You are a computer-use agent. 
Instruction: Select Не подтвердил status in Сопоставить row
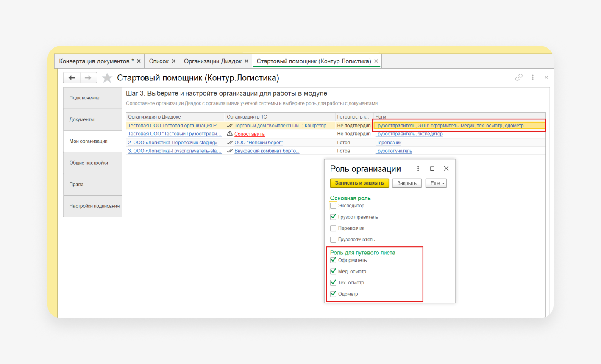coord(354,134)
